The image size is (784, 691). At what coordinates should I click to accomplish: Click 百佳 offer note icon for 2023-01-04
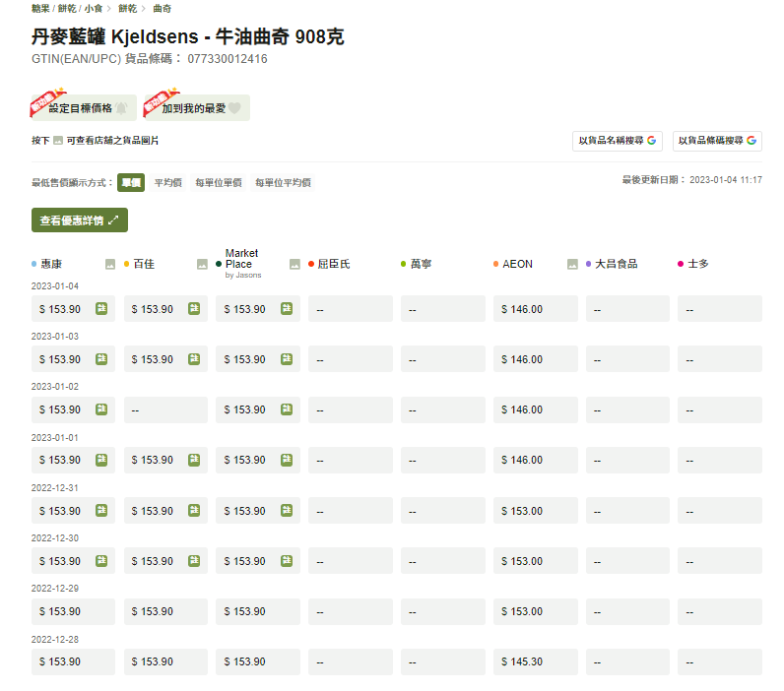(x=194, y=309)
